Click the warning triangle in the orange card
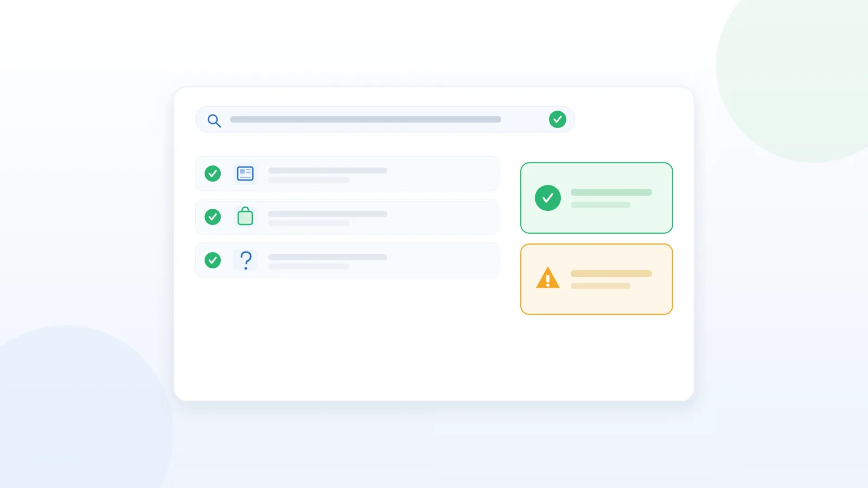Viewport: 868px width, 488px height. [x=548, y=278]
